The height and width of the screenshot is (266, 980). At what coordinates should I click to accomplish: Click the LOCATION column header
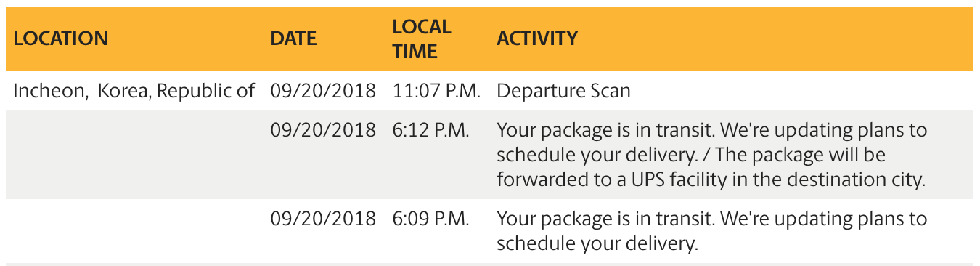tap(61, 39)
